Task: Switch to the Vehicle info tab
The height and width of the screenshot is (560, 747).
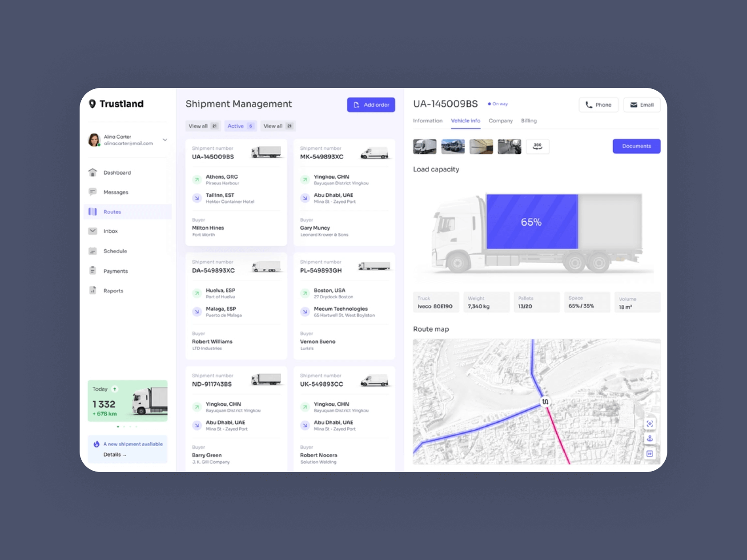Action: click(466, 121)
